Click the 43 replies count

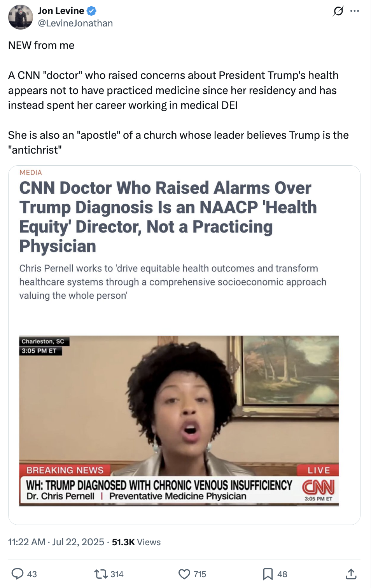pyautogui.click(x=32, y=574)
